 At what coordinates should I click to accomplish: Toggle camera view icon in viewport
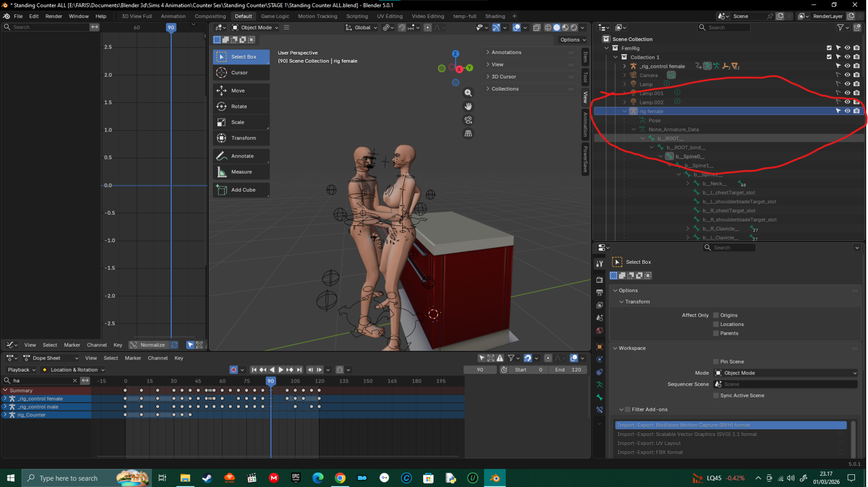(468, 120)
